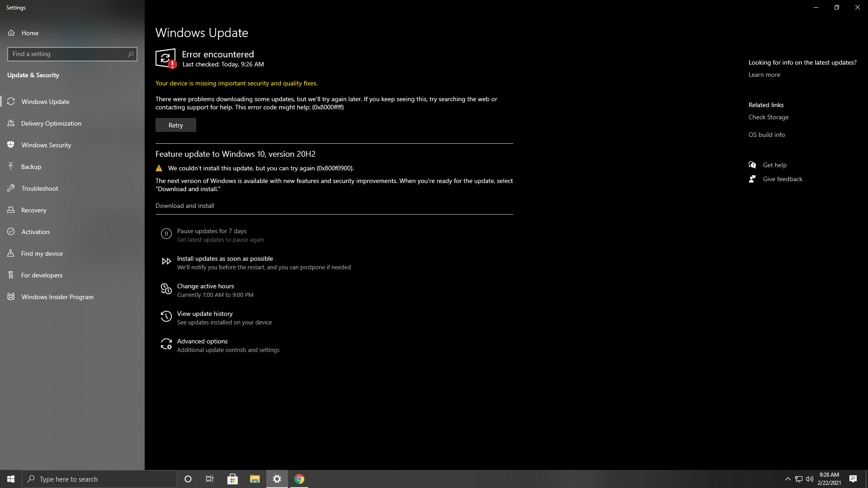Select Pause updates for 7 days text
The width and height of the screenshot is (868, 488).
pyautogui.click(x=212, y=231)
